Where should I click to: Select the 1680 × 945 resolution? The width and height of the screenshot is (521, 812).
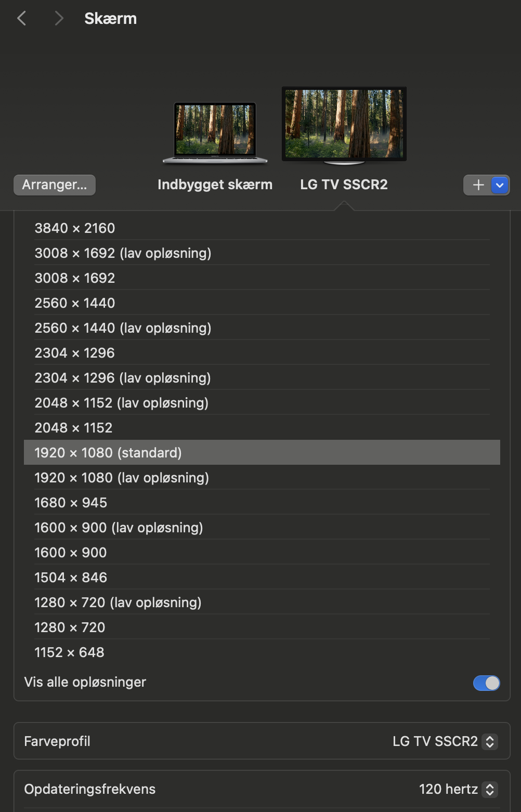pos(71,503)
